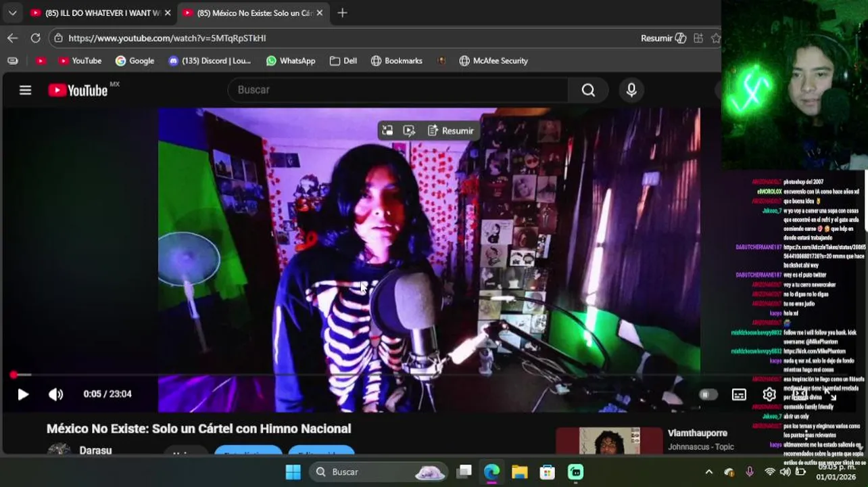Reload the current YouTube page

(35, 38)
